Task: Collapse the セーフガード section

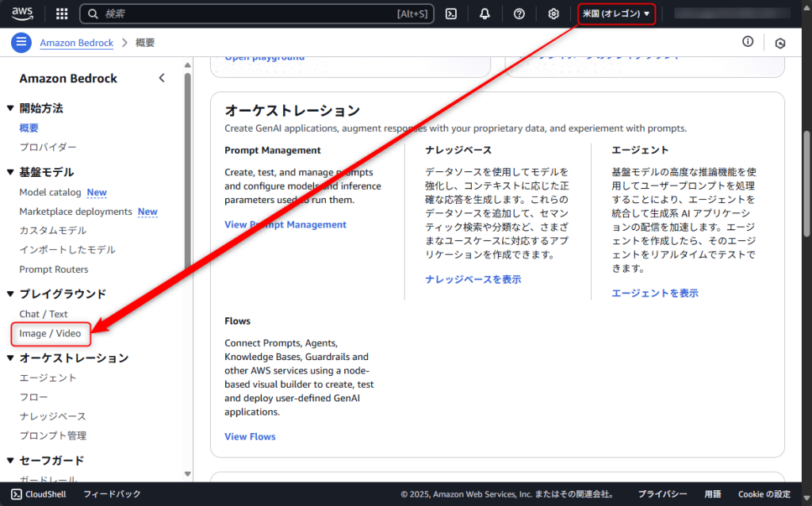Action: pos(10,461)
